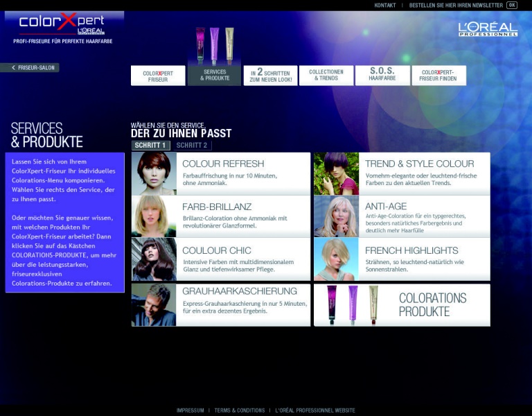The height and width of the screenshot is (416, 532).
Task: Click the French Highlights model photo
Action: click(336, 259)
